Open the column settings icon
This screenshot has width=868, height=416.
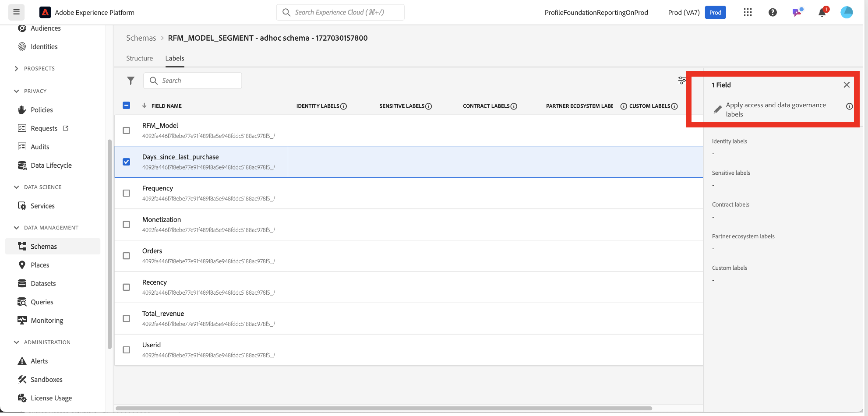[x=681, y=80]
